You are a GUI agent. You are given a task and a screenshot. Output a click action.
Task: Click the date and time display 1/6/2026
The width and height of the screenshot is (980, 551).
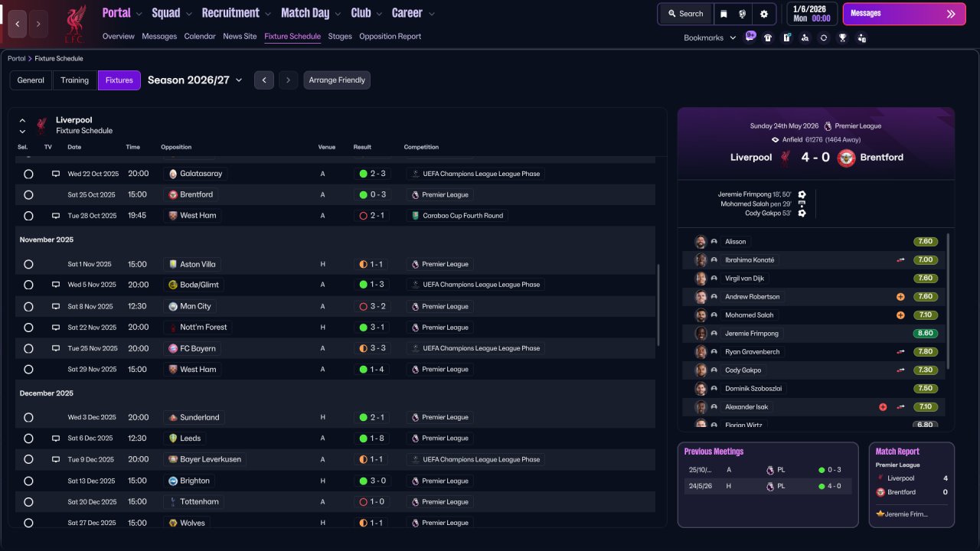[812, 14]
